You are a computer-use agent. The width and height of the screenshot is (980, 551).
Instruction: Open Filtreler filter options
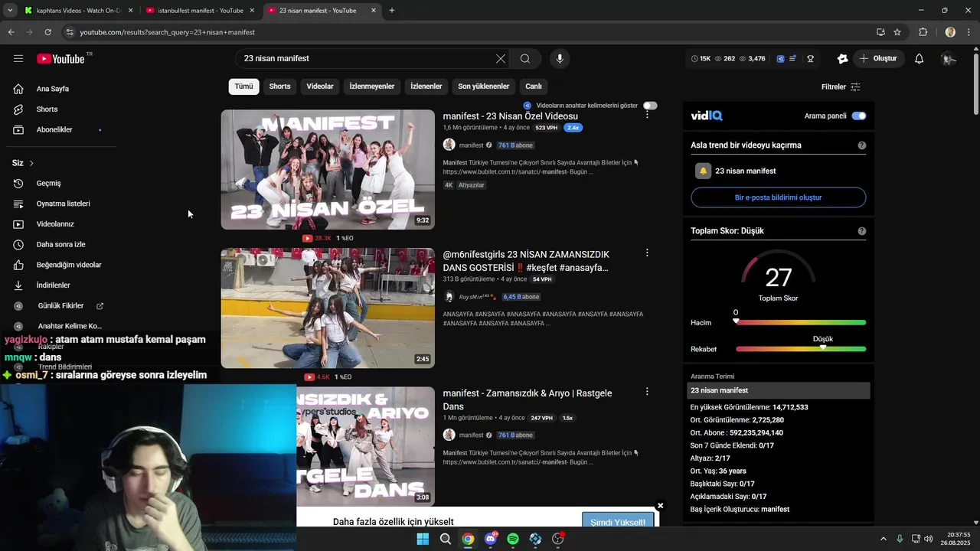[x=841, y=87]
